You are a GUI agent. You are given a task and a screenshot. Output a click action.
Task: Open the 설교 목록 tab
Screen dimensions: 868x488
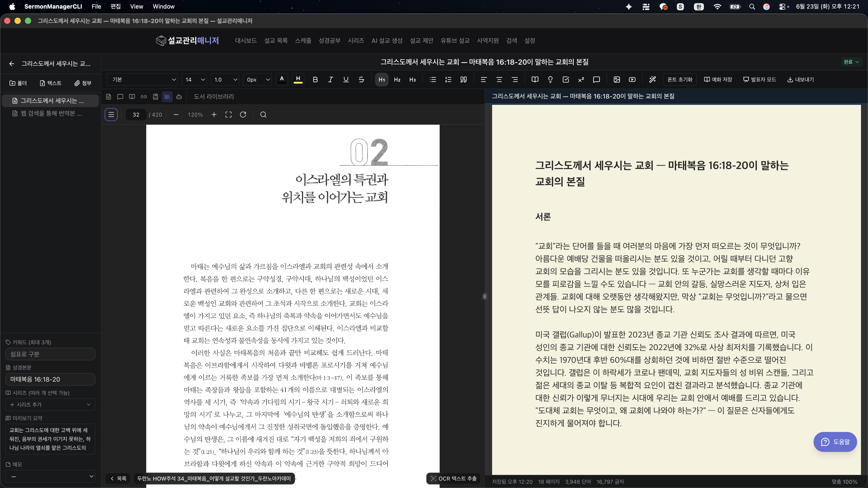click(x=276, y=40)
